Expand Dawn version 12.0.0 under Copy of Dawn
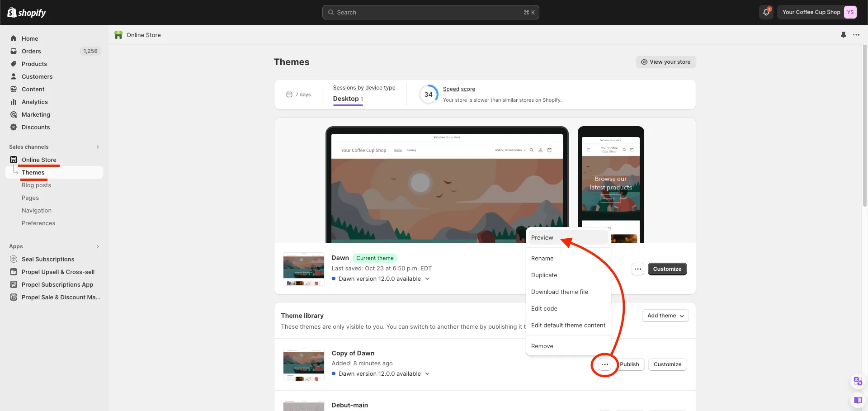This screenshot has height=411, width=868. [x=427, y=374]
